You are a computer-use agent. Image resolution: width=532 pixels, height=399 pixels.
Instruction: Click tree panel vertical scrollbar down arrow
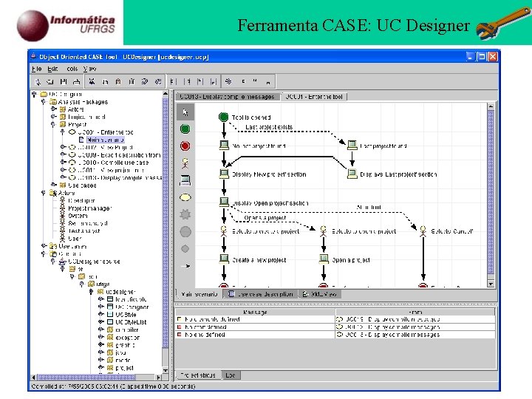pos(166,370)
